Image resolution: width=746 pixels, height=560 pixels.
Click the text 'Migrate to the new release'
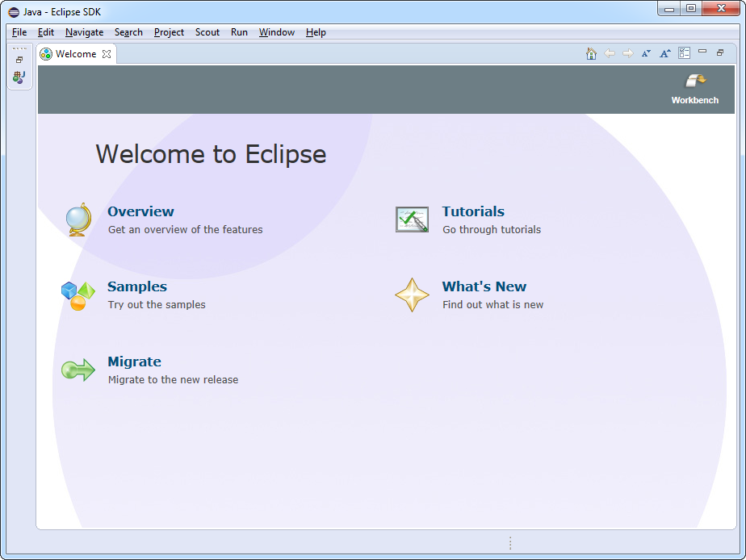(173, 380)
